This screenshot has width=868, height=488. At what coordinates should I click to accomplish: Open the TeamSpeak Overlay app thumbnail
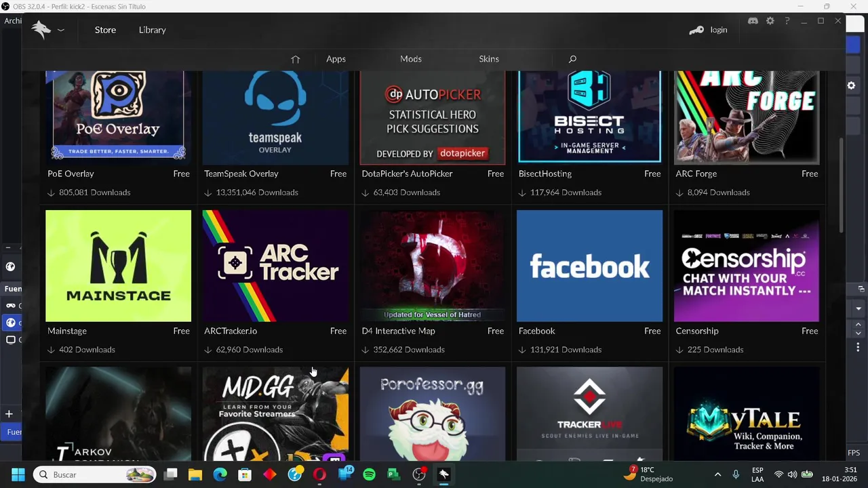coord(275,117)
